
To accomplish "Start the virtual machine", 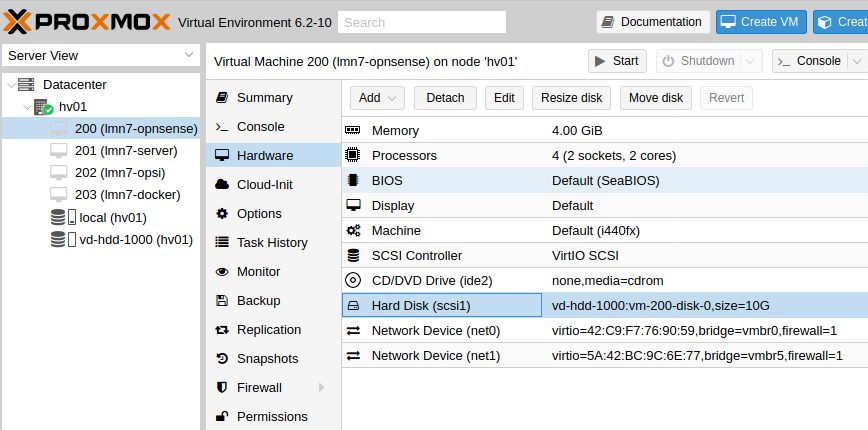I will 617,61.
